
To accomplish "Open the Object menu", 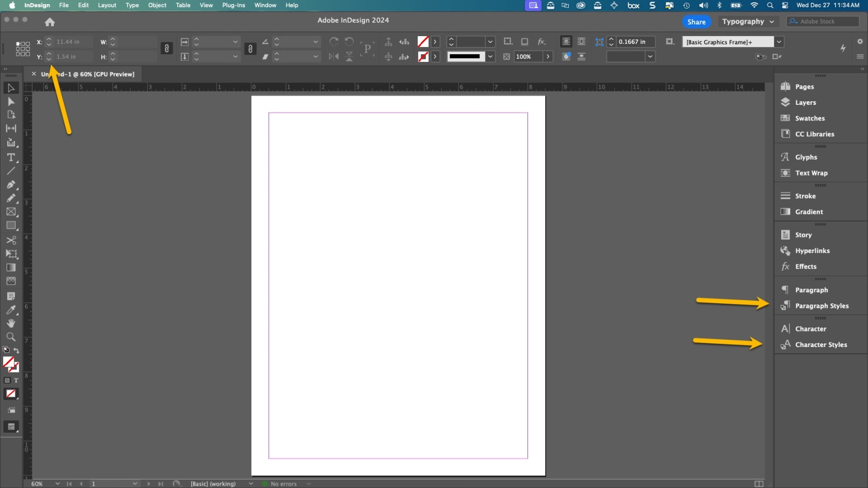I will pyautogui.click(x=157, y=5).
